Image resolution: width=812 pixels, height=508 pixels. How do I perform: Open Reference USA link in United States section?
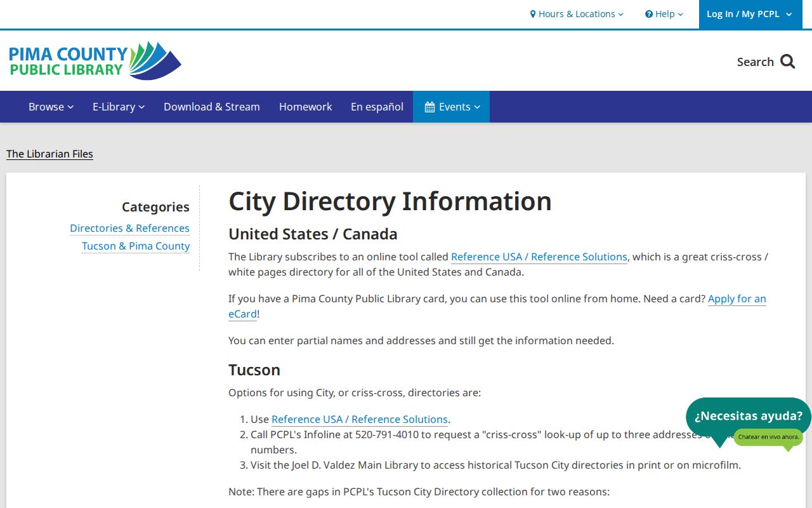tap(539, 257)
